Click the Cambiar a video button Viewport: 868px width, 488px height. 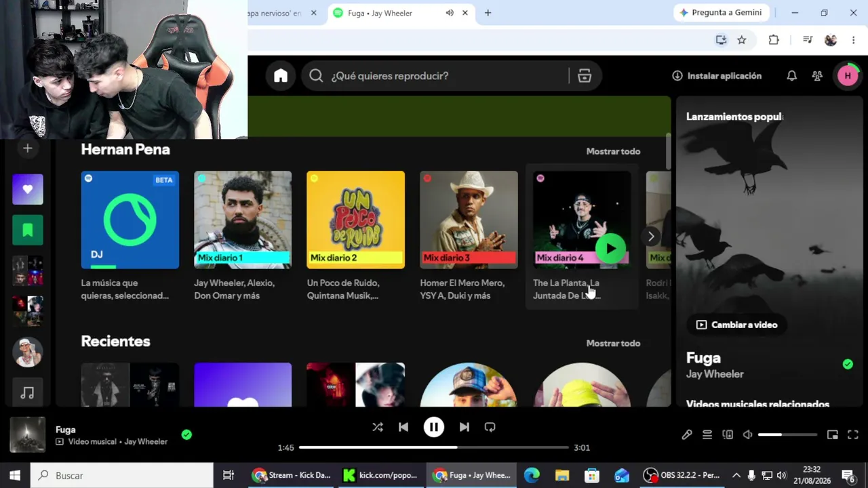point(736,325)
